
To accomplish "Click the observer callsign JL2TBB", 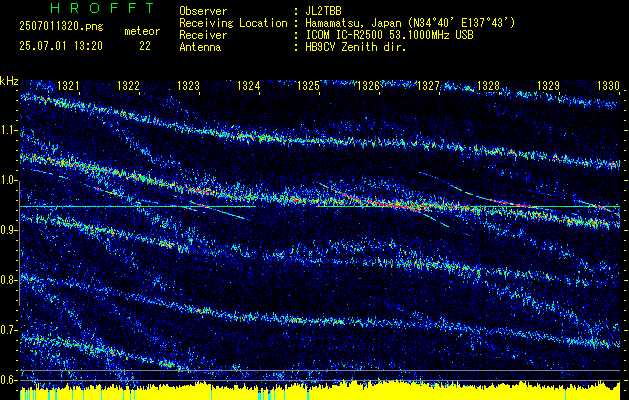I will tap(323, 11).
